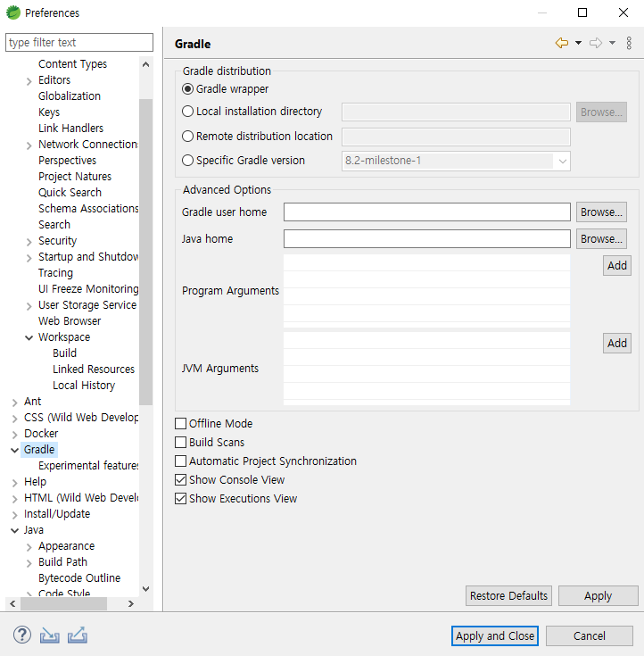The image size is (644, 656).
Task: Open the Tracing preference page
Action: click(x=55, y=273)
